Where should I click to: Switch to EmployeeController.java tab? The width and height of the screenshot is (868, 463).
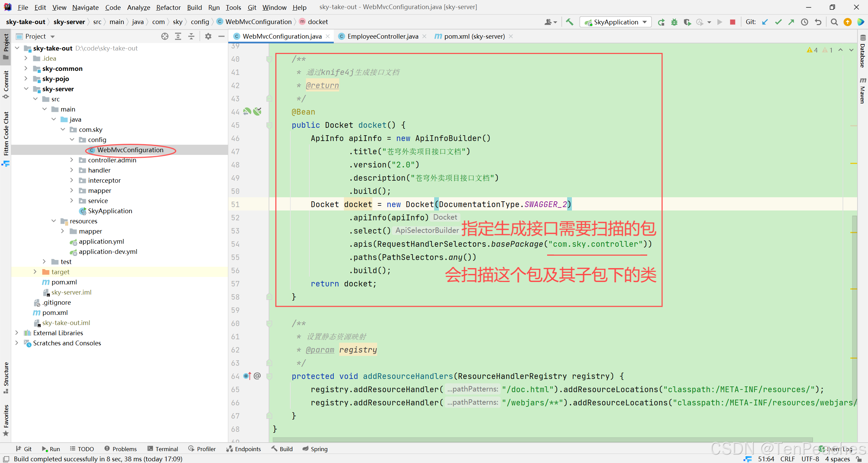click(x=382, y=36)
